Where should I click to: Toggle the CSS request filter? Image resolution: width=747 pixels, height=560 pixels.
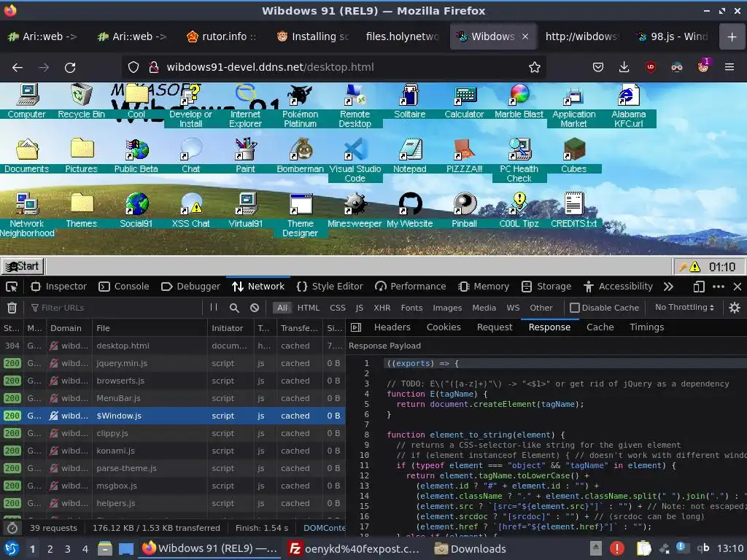(338, 308)
